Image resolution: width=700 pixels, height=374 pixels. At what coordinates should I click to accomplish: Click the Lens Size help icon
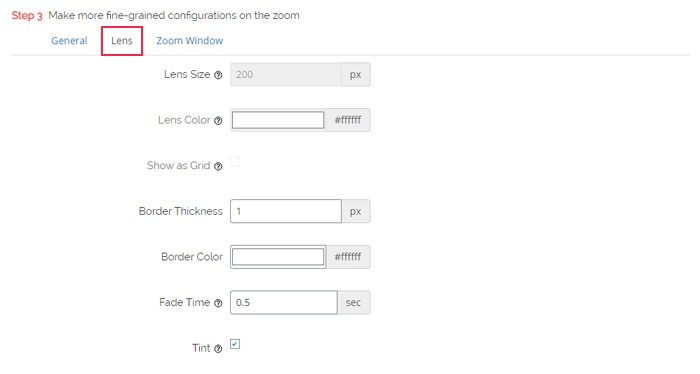(x=218, y=75)
